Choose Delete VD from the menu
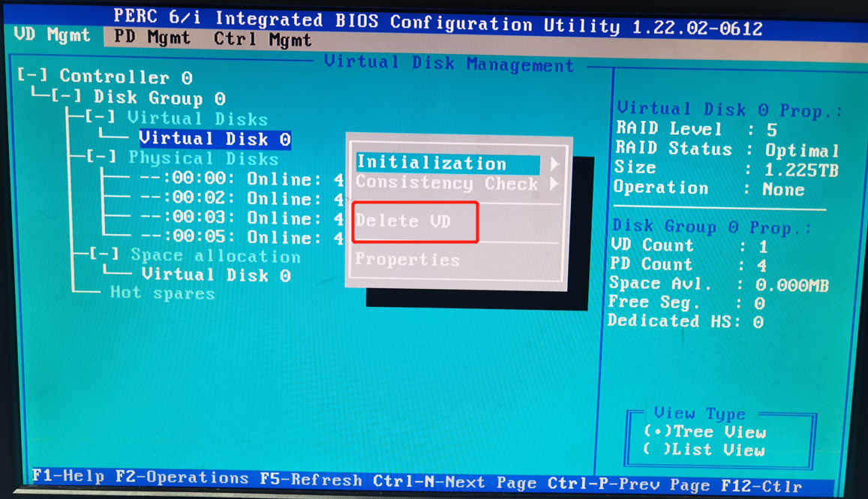Viewport: 868px width, 499px height. [403, 221]
